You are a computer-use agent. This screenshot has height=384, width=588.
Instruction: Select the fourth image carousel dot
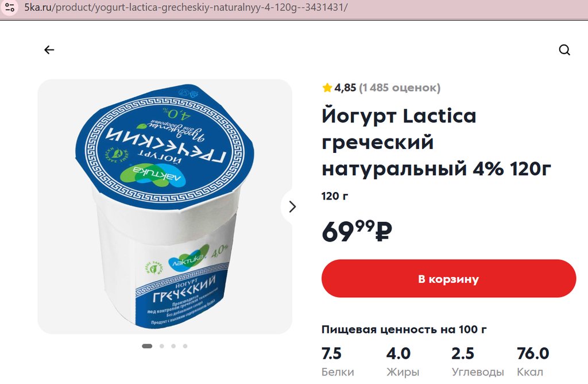tap(185, 346)
